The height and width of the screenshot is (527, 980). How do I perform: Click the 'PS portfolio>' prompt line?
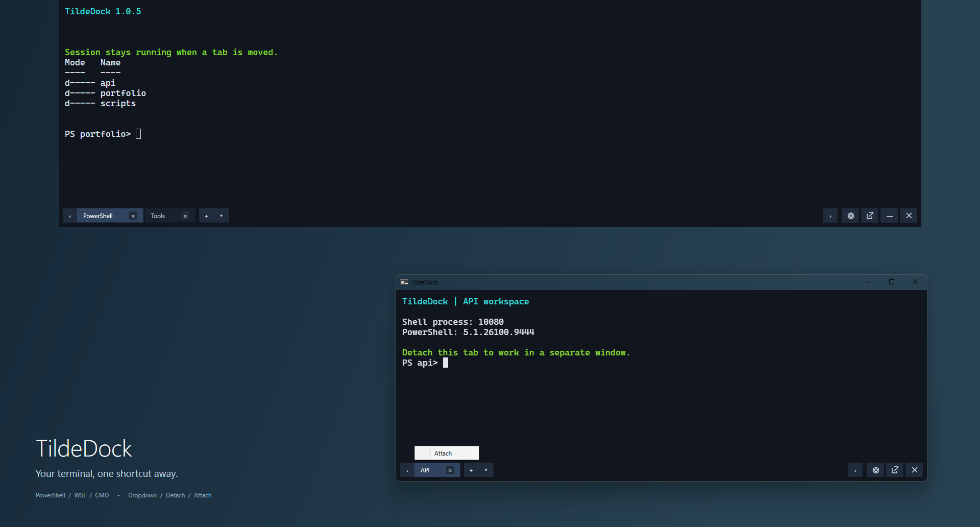pyautogui.click(x=103, y=134)
